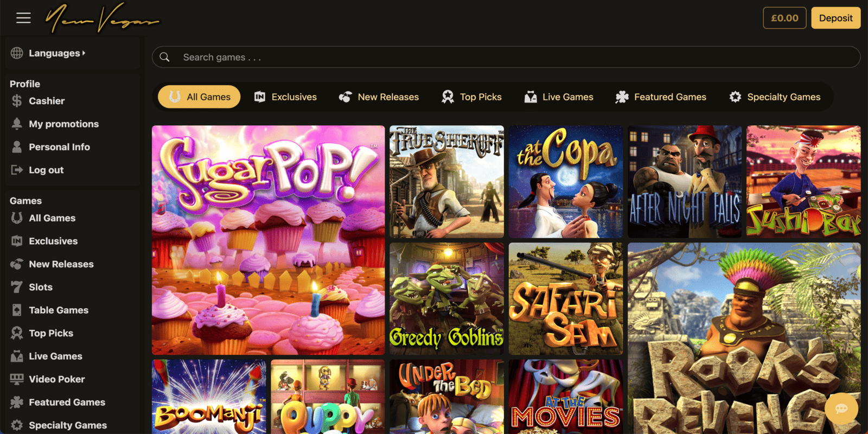Image resolution: width=868 pixels, height=434 pixels.
Task: Expand the Languages dropdown arrow
Action: [x=84, y=53]
